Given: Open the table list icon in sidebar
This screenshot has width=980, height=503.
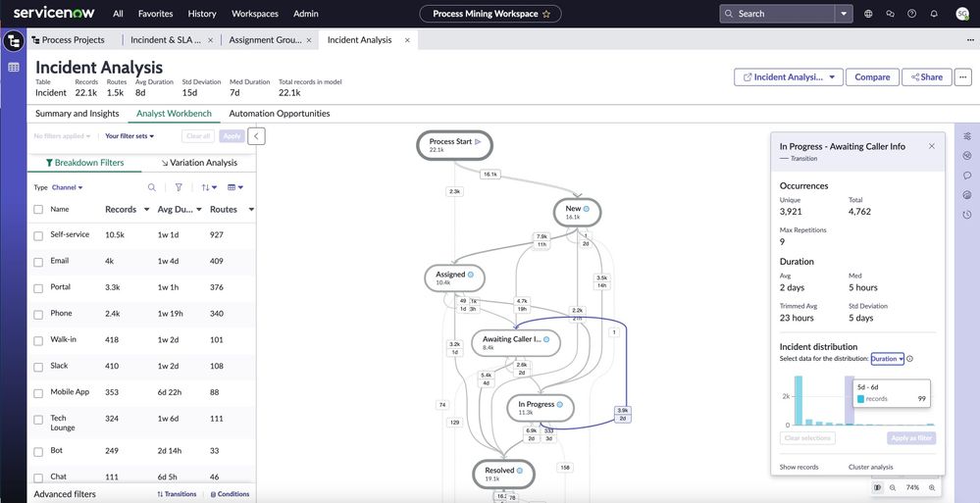Looking at the screenshot, I should 13,68.
